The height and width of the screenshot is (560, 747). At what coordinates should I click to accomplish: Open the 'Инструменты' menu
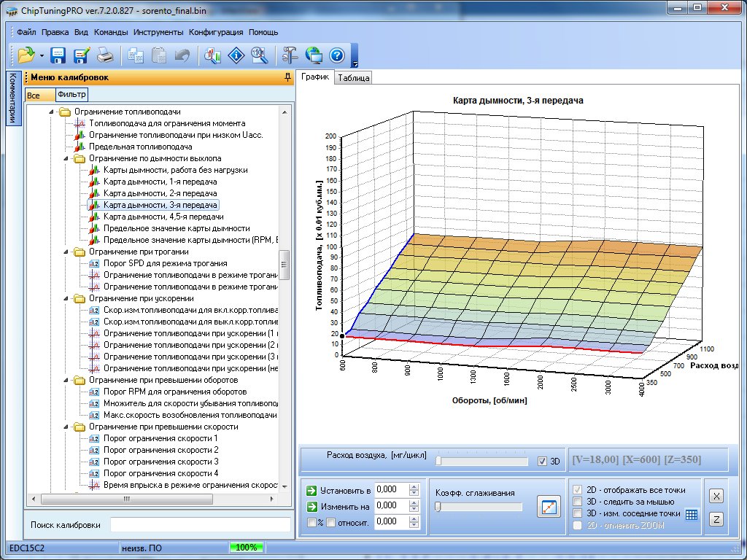(158, 32)
